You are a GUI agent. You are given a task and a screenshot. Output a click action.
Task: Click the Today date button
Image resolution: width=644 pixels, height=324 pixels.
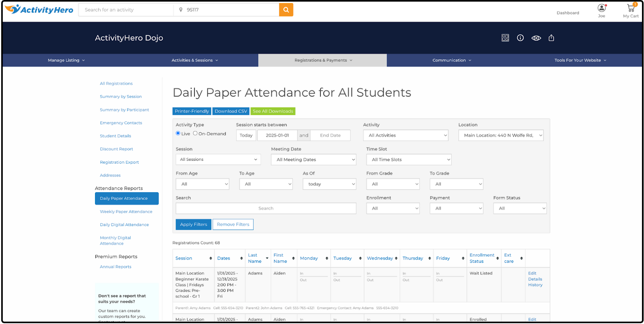[x=246, y=135]
